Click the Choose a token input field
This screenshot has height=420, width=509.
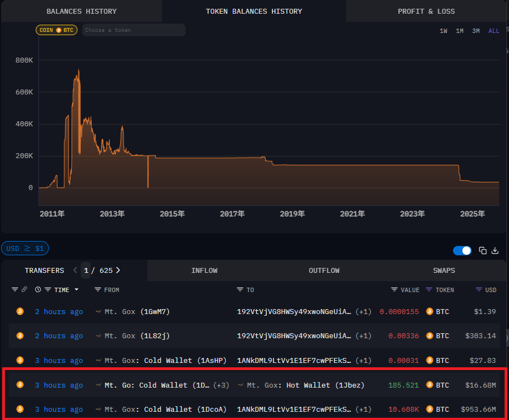133,30
